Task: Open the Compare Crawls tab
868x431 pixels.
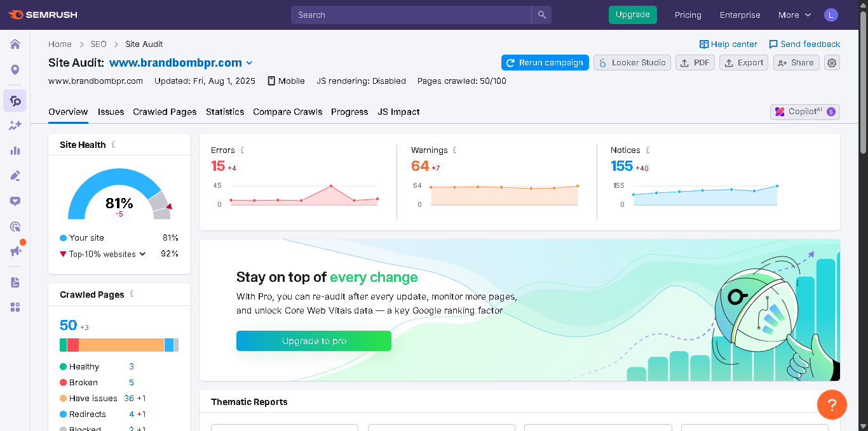Action: (x=287, y=112)
